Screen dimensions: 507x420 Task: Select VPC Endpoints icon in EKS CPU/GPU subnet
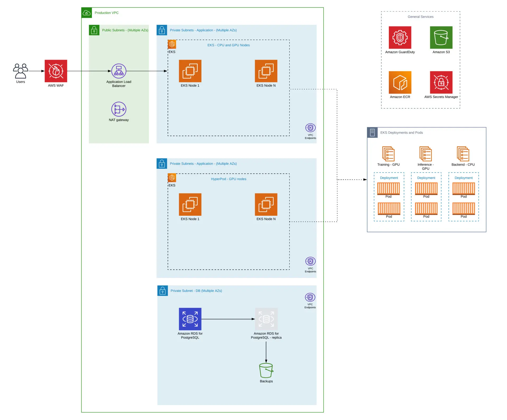[310, 128]
